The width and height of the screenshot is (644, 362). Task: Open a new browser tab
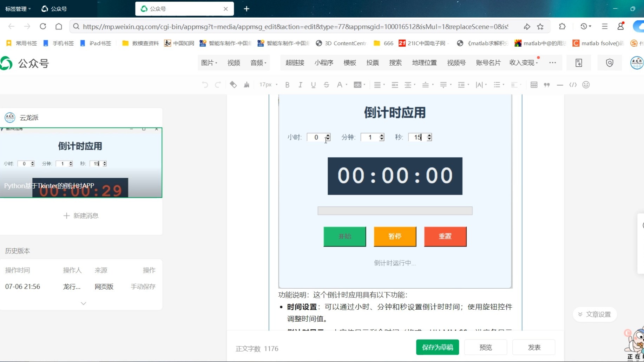point(247,9)
